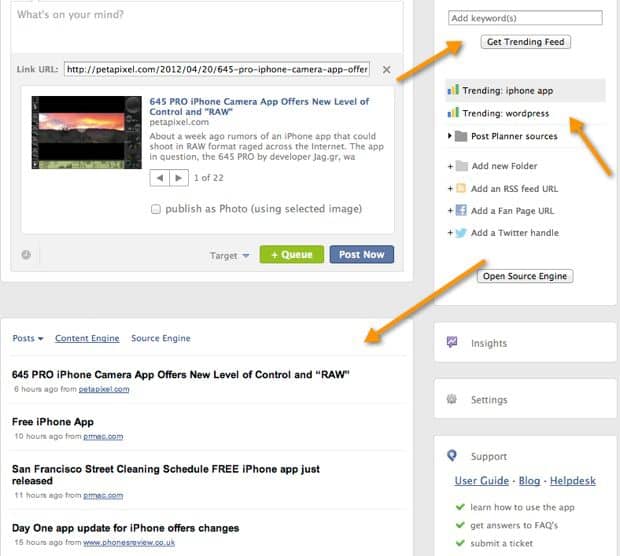Click Add a Fan Page URL
620x556 pixels.
(512, 211)
